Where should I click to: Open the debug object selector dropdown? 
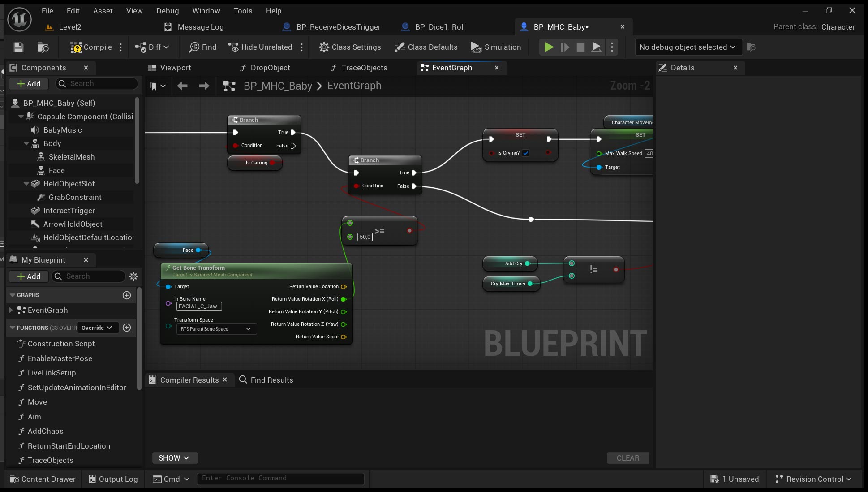pos(688,47)
